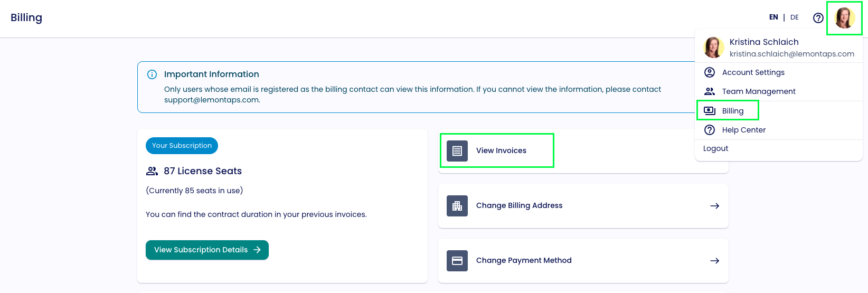Screen dimensions: 868x293
Task: Open Help Center from profile menu
Action: click(743, 130)
